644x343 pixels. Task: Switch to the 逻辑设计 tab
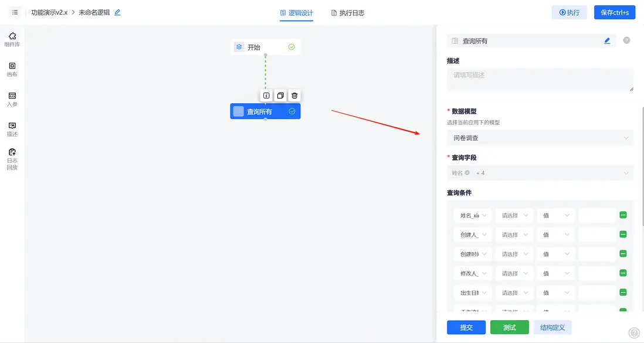[297, 13]
